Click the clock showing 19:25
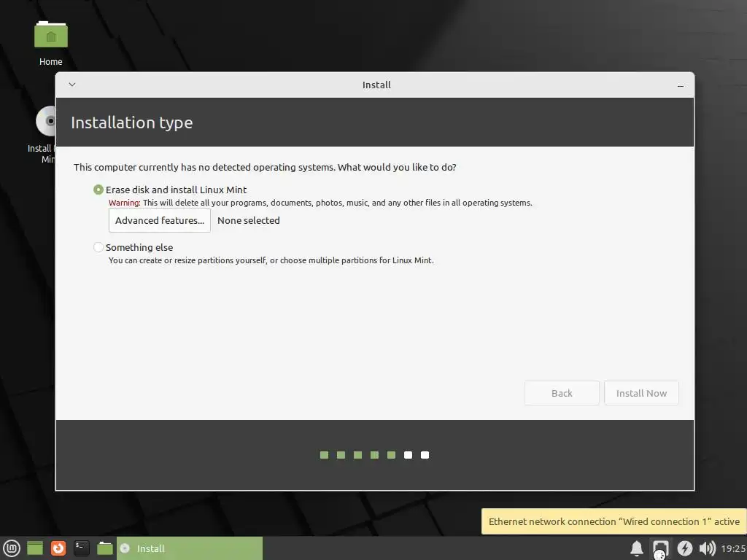Image resolution: width=747 pixels, height=560 pixels. [x=733, y=548]
